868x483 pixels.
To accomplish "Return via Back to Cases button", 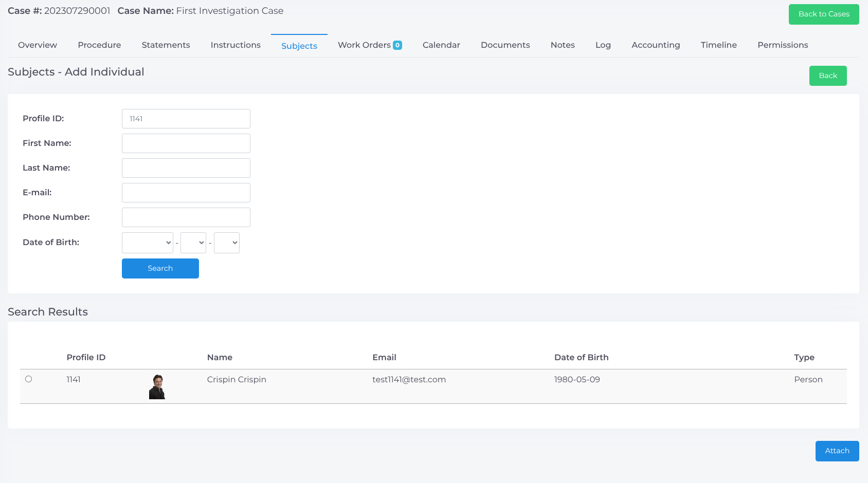I will (824, 14).
